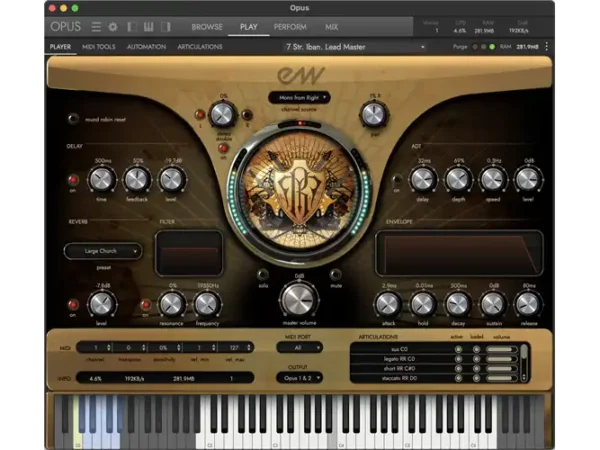Open the three-dot options menu near RAM
This screenshot has height=450, width=600.
tap(546, 47)
